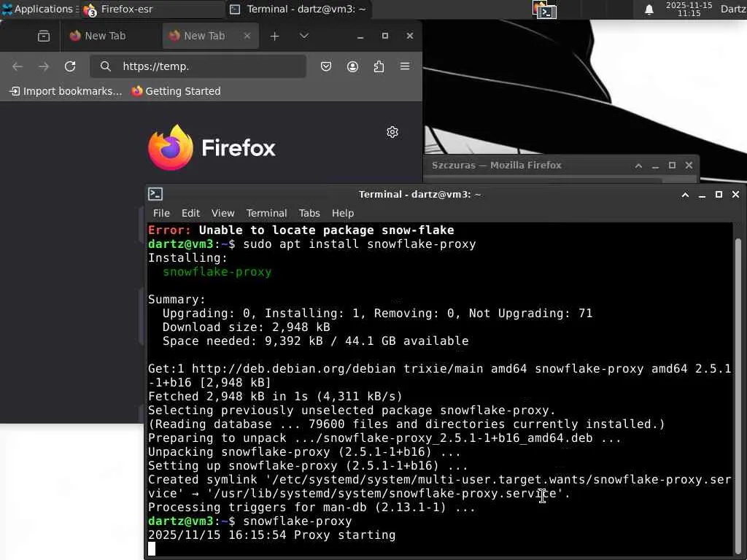Viewport: 747px width, 560px height.
Task: Go forward with Firefox forward arrow
Action: [44, 66]
